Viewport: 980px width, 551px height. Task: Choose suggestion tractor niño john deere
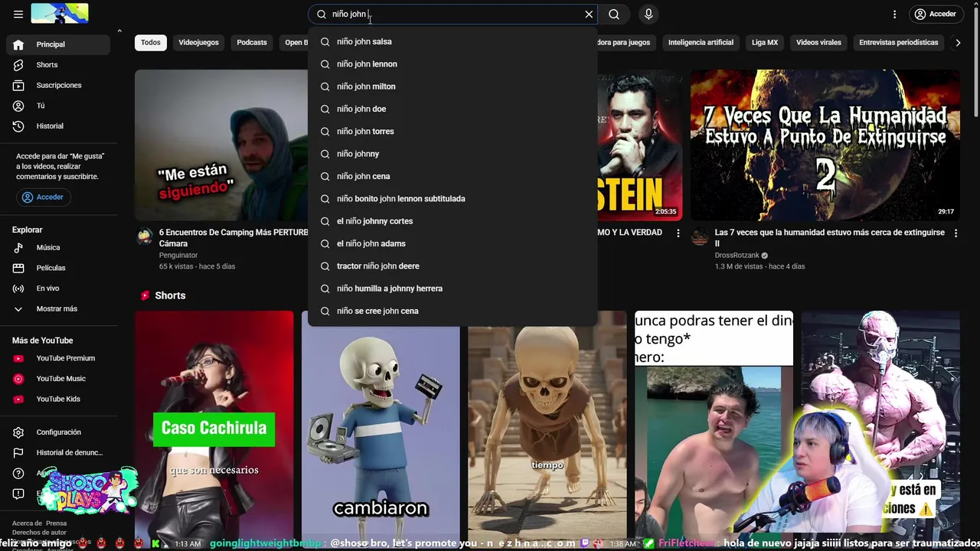tap(452, 266)
